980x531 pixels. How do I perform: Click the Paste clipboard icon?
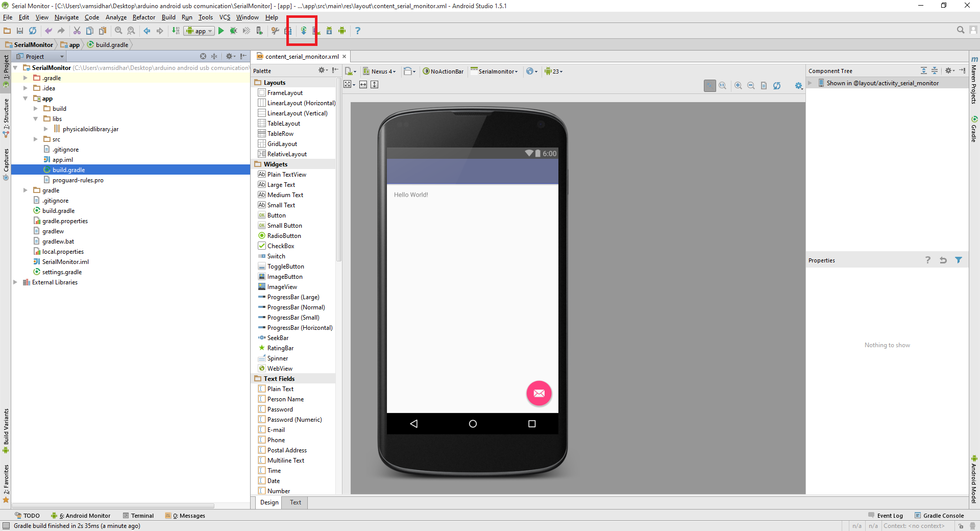tap(103, 31)
